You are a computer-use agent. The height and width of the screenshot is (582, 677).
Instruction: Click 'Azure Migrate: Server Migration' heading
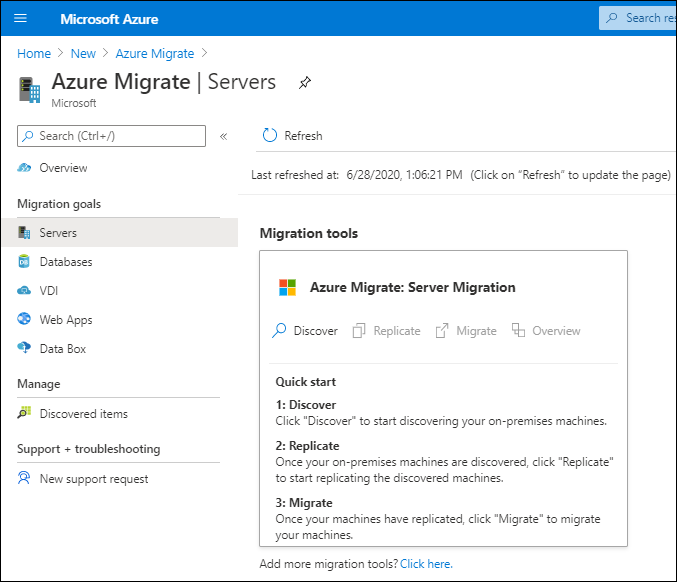point(412,288)
